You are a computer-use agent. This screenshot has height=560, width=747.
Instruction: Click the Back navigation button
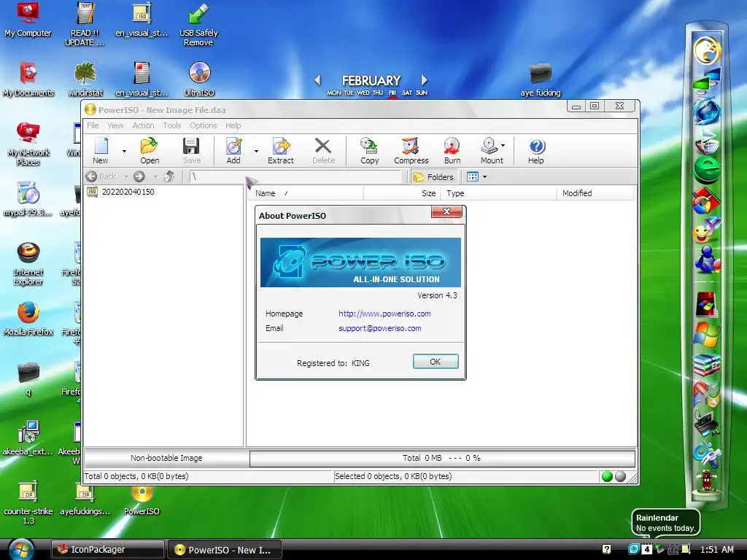pyautogui.click(x=101, y=176)
